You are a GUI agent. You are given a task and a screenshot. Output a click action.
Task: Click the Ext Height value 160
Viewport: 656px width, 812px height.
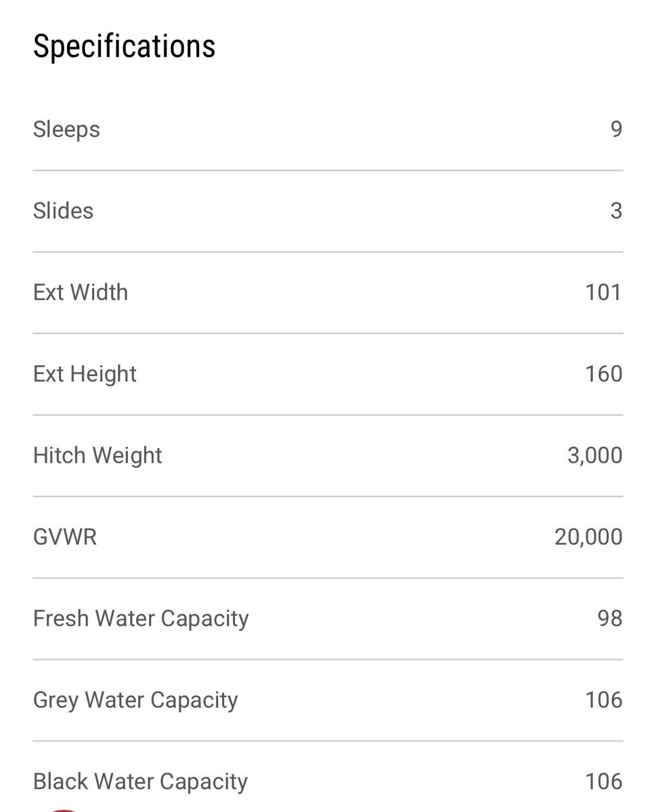tap(603, 374)
